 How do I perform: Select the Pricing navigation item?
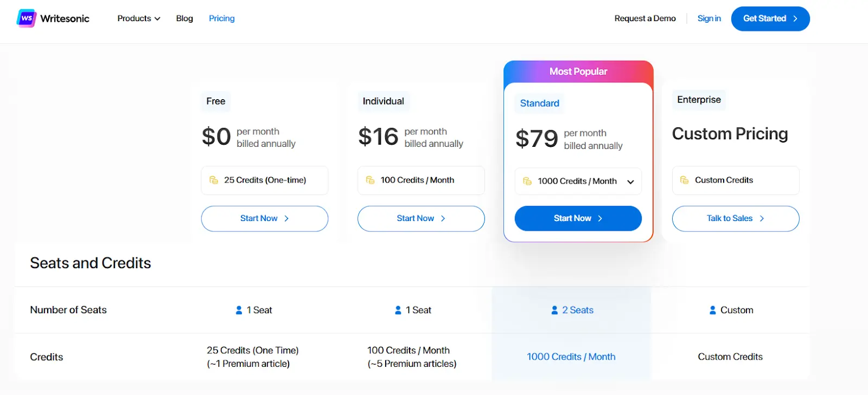tap(222, 18)
